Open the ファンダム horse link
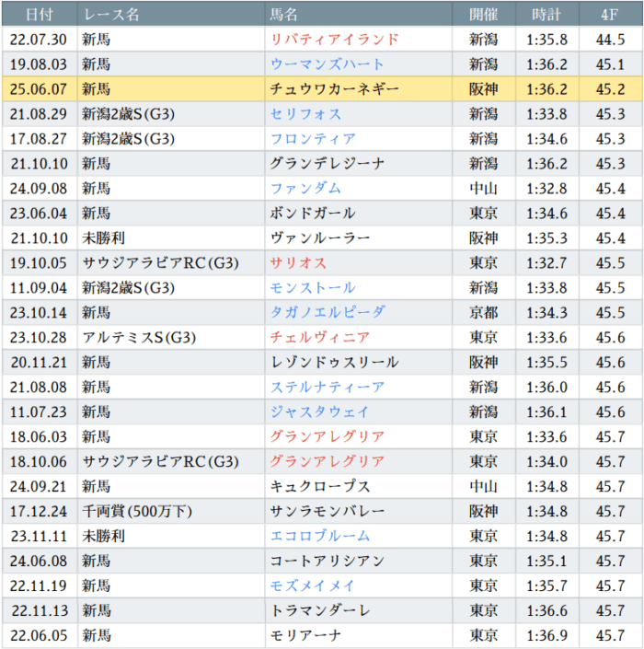This screenshot has width=644, height=649. [305, 189]
